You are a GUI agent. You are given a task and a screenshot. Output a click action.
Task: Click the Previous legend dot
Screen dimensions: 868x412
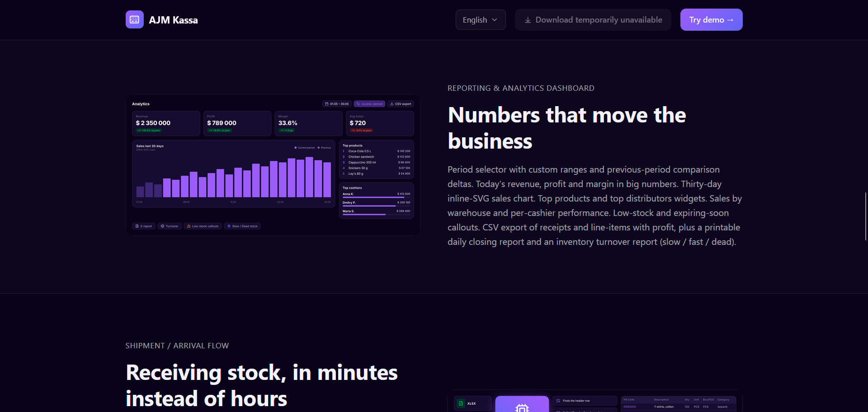click(x=319, y=148)
